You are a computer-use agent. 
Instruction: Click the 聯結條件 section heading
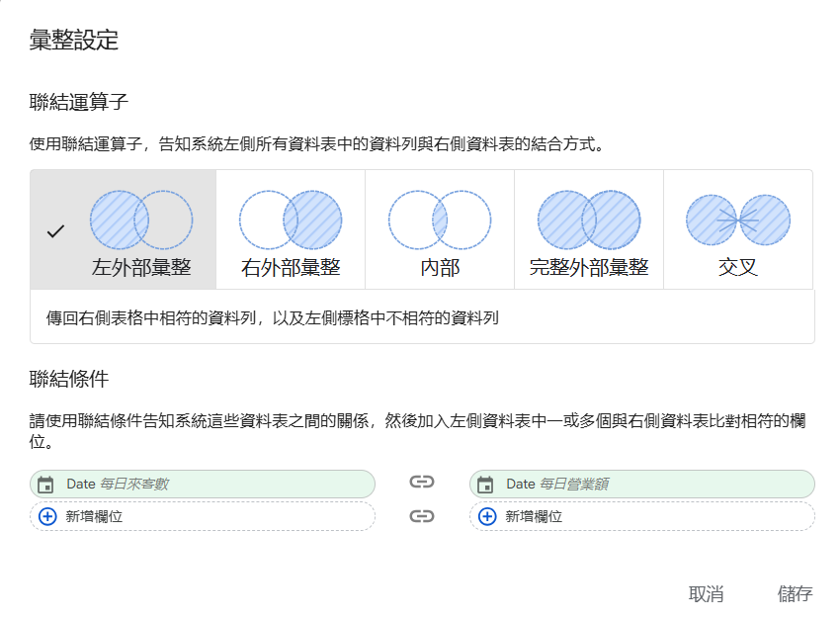[69, 379]
